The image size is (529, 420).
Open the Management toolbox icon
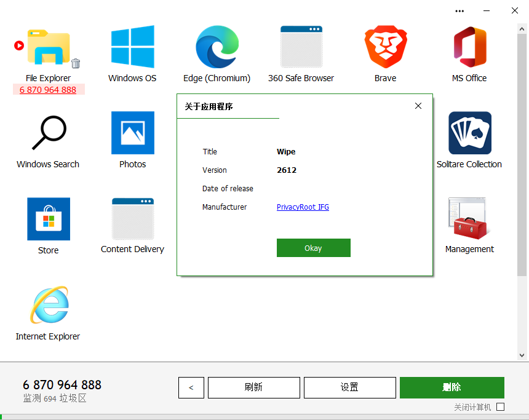pos(469,218)
